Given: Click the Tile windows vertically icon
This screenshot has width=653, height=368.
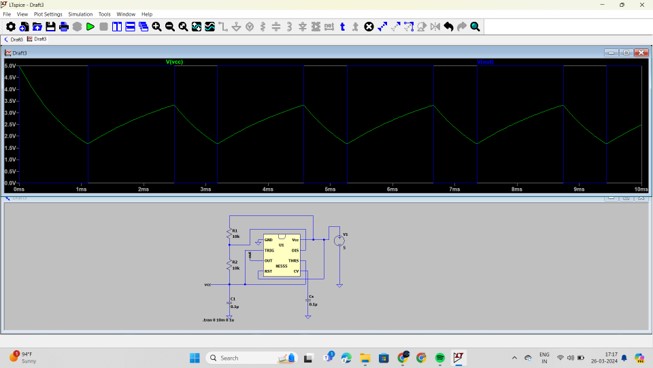Looking at the screenshot, I should (117, 27).
